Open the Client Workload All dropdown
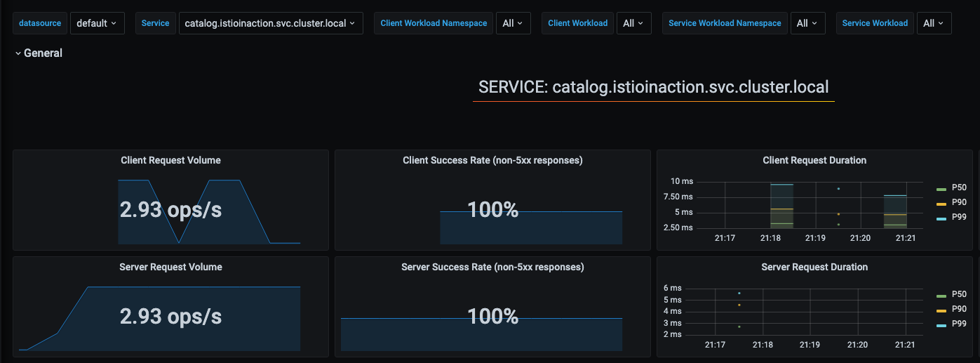The image size is (980, 363). click(633, 23)
